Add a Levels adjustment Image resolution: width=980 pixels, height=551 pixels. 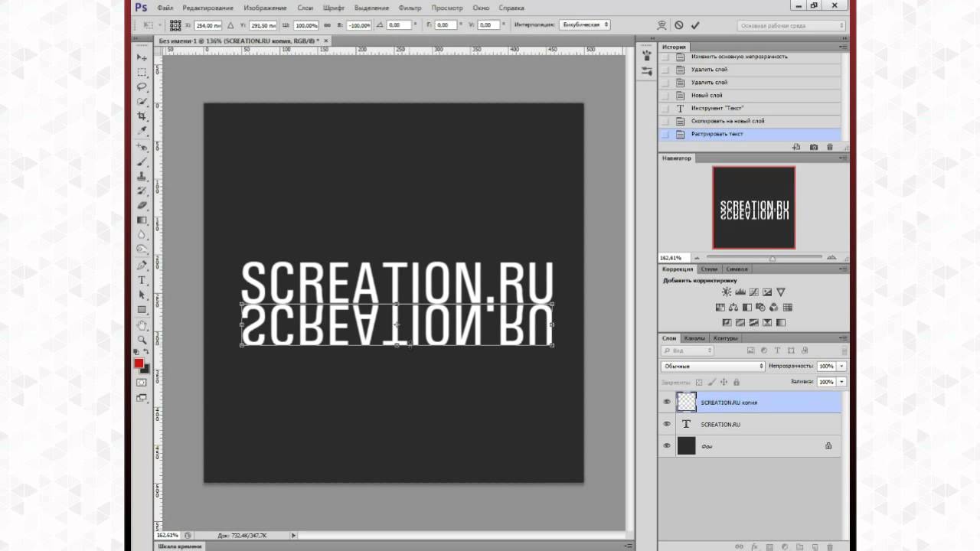tap(740, 292)
